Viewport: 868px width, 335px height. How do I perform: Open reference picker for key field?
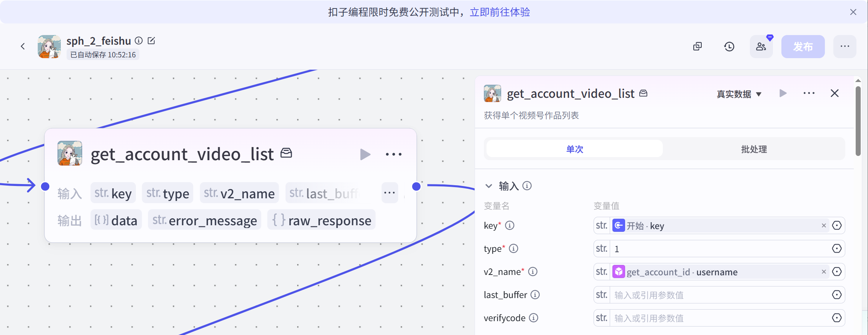tap(837, 226)
